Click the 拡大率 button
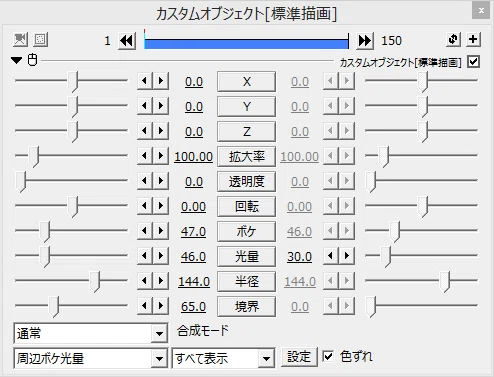Viewport: 494px width, 377px height. pos(246,156)
